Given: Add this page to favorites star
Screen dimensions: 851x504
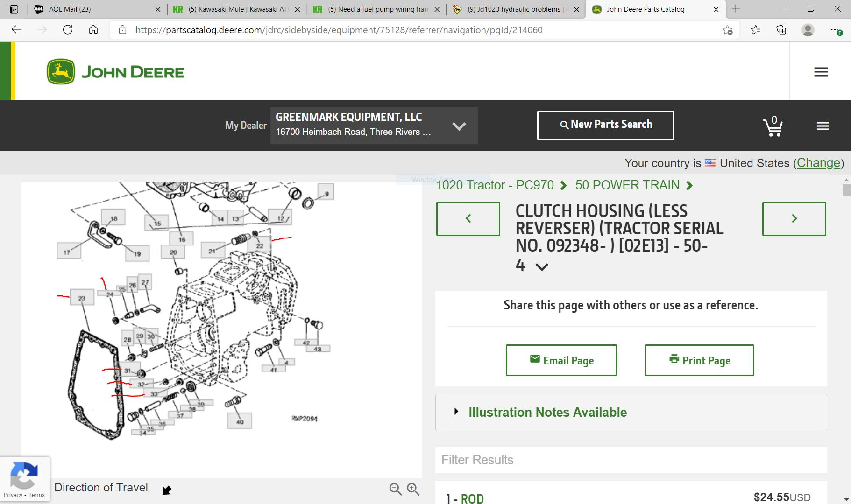Looking at the screenshot, I should (727, 30).
